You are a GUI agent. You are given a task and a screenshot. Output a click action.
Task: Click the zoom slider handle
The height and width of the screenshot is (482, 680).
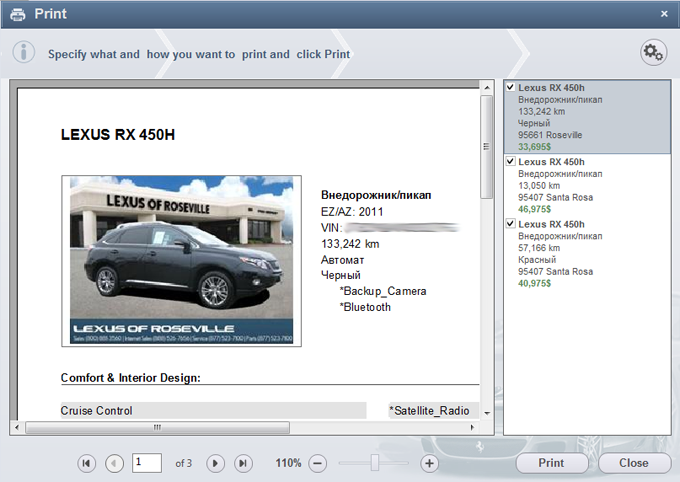click(375, 462)
